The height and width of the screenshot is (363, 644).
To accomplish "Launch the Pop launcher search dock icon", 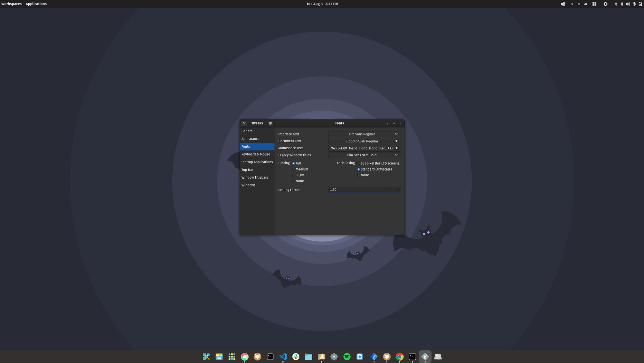I will (x=206, y=357).
